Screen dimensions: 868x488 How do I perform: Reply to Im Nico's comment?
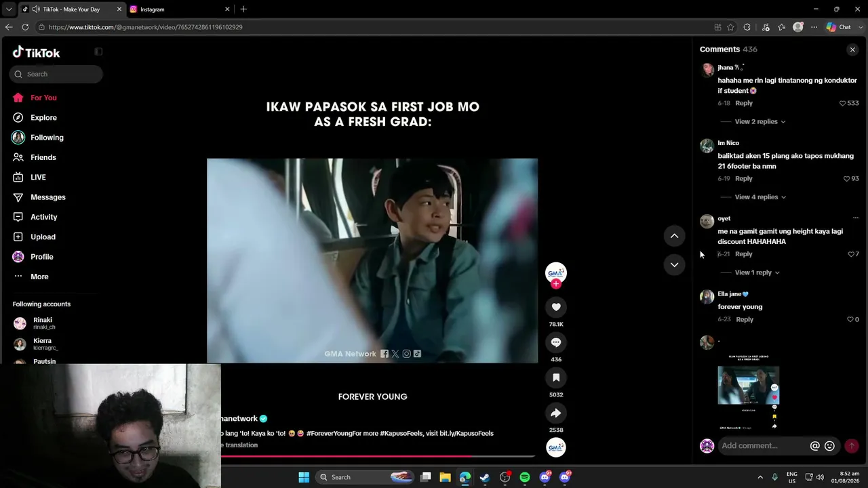tap(744, 179)
